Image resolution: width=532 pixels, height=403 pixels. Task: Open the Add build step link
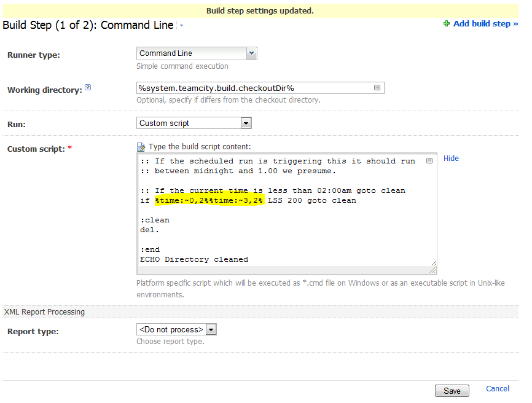[x=485, y=24]
